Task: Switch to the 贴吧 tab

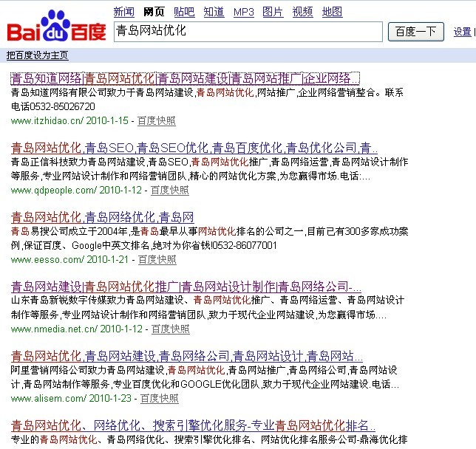Action: click(x=184, y=12)
